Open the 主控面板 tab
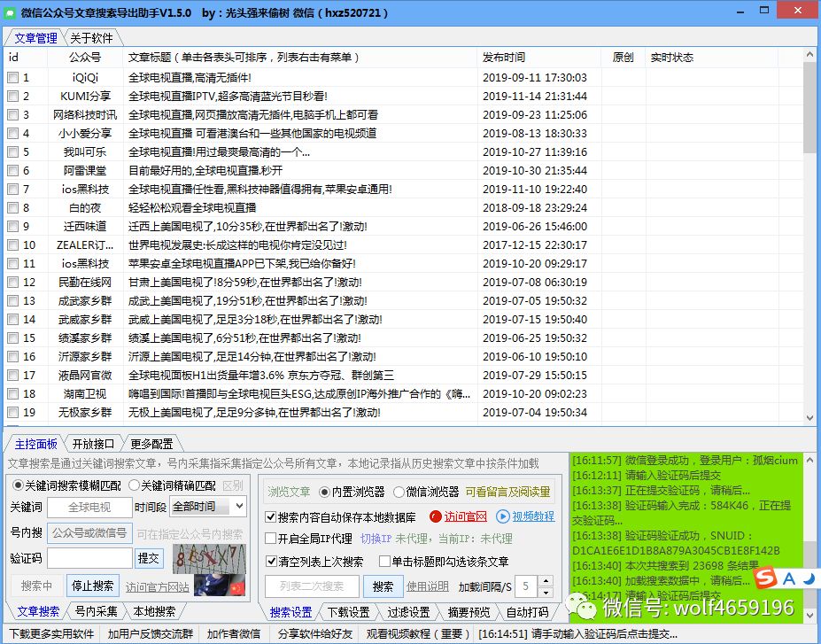This screenshot has height=644, width=821. click(35, 444)
